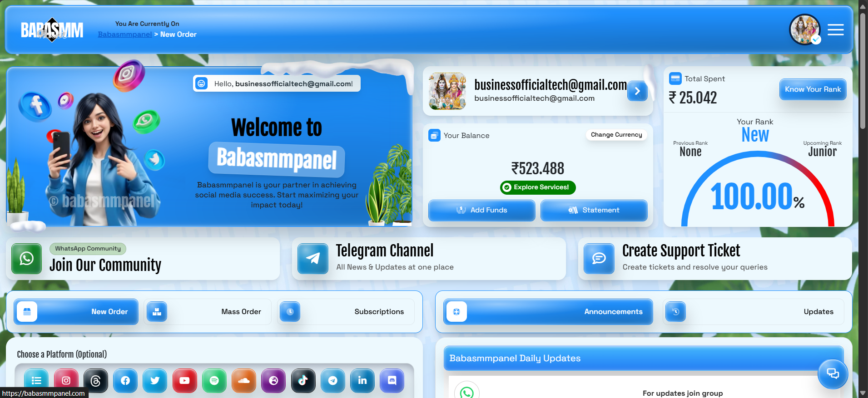The image size is (868, 398).
Task: Click the For updates join group text
Action: (683, 393)
